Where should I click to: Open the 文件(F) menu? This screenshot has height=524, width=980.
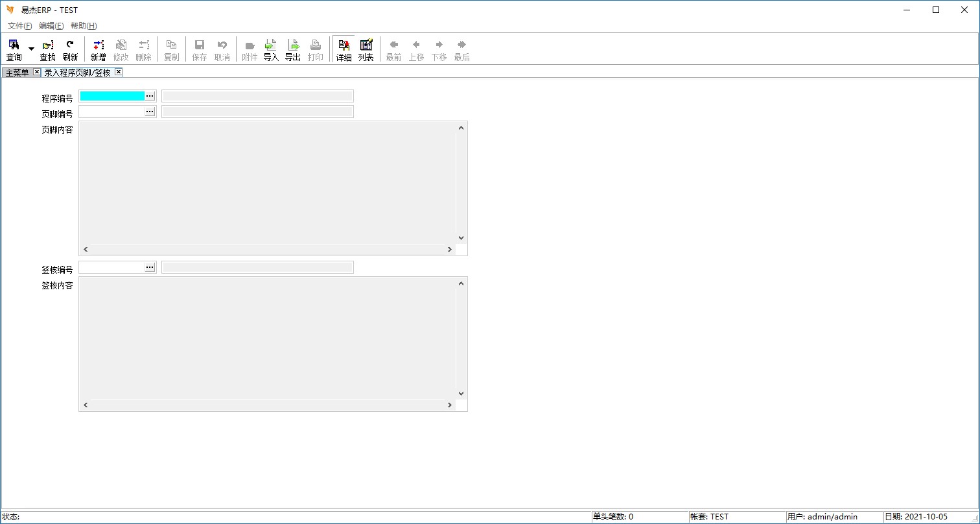tap(19, 26)
